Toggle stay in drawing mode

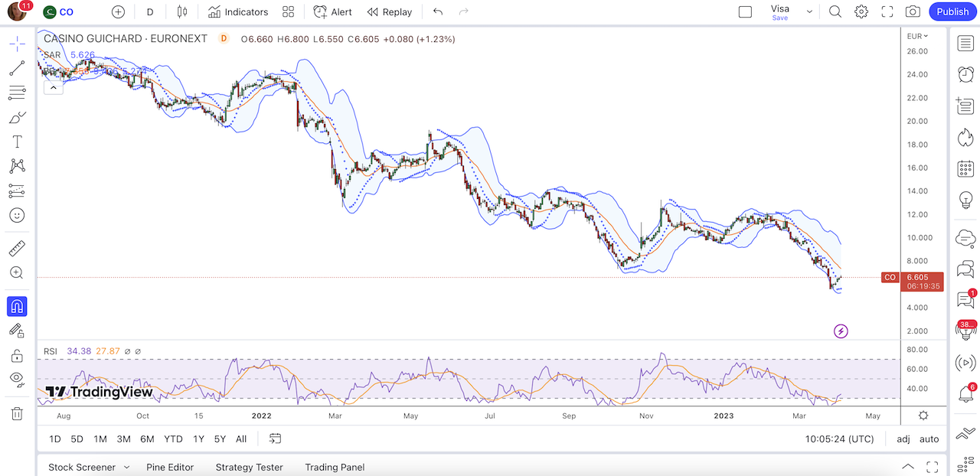[x=17, y=331]
